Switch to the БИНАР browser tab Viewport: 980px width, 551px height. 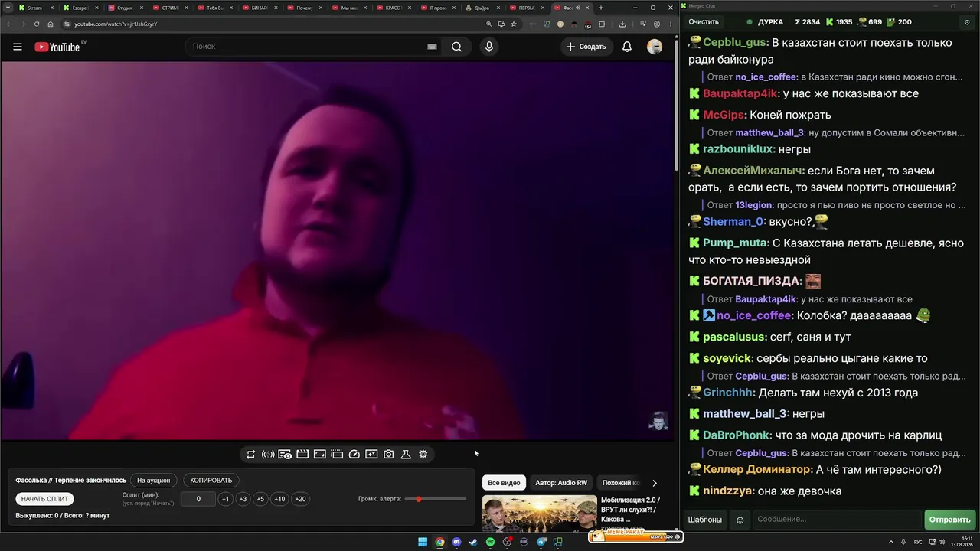coord(259,8)
